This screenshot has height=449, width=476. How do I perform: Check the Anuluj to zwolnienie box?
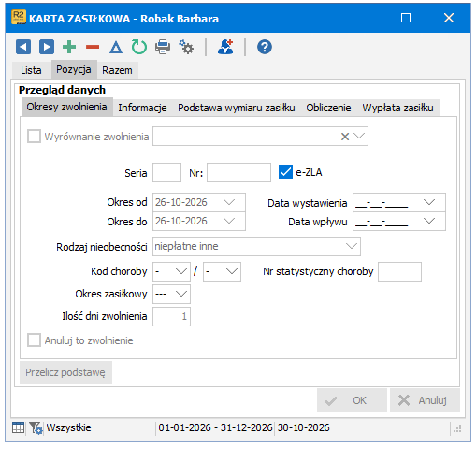point(34,340)
